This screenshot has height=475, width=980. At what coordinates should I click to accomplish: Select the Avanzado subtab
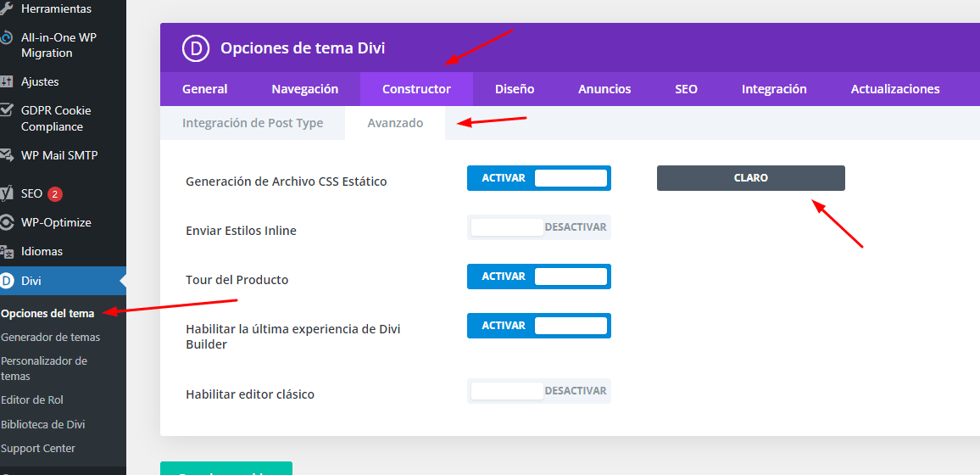(x=395, y=122)
